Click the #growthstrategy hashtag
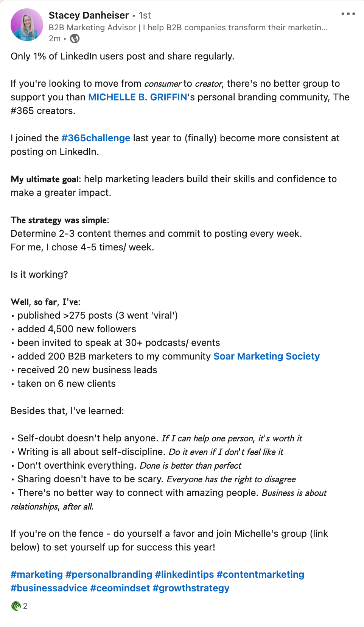364x627 pixels. 191,588
